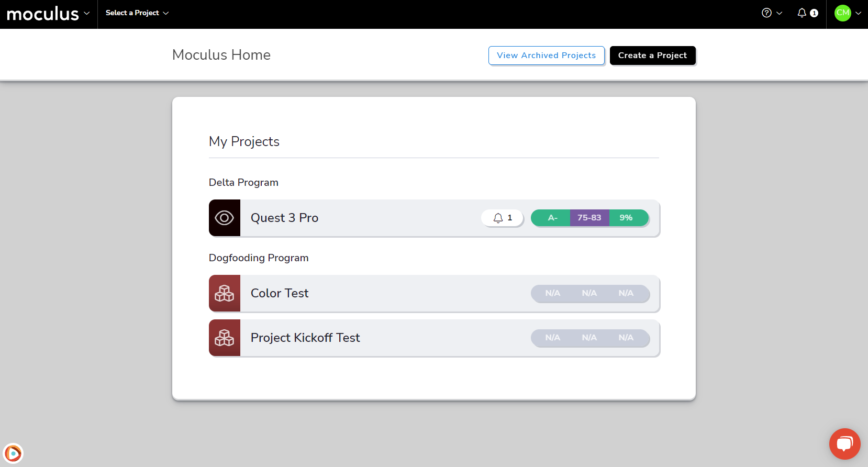This screenshot has width=868, height=467.
Task: Click Quest 3 Pro notification bell badge
Action: 502,218
